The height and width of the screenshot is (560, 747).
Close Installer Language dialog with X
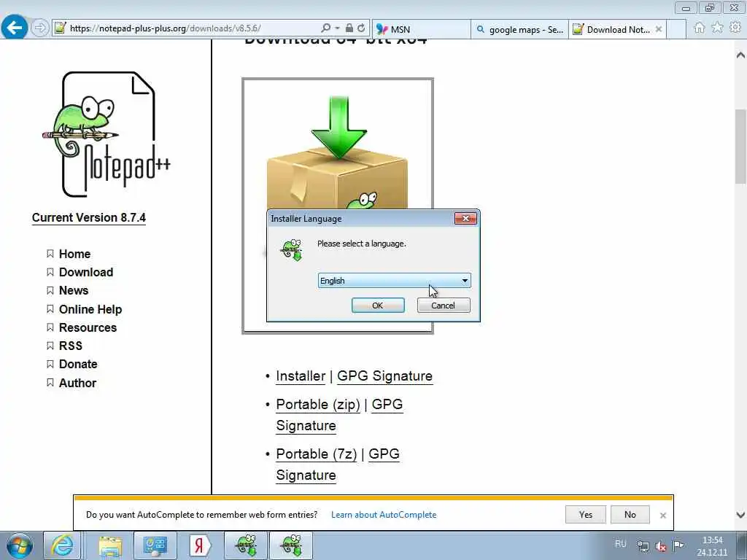466,219
